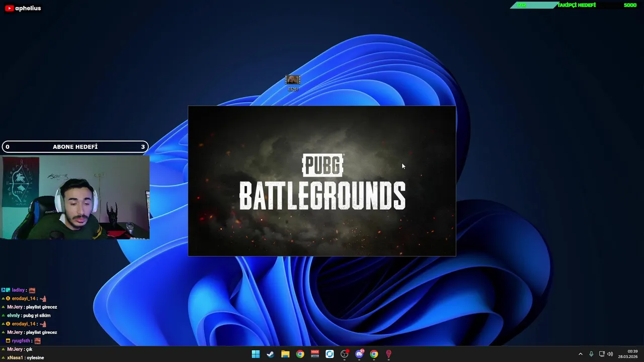This screenshot has height=362, width=644.
Task: Click the first erodayi_14 chat username
Action: (x=24, y=299)
